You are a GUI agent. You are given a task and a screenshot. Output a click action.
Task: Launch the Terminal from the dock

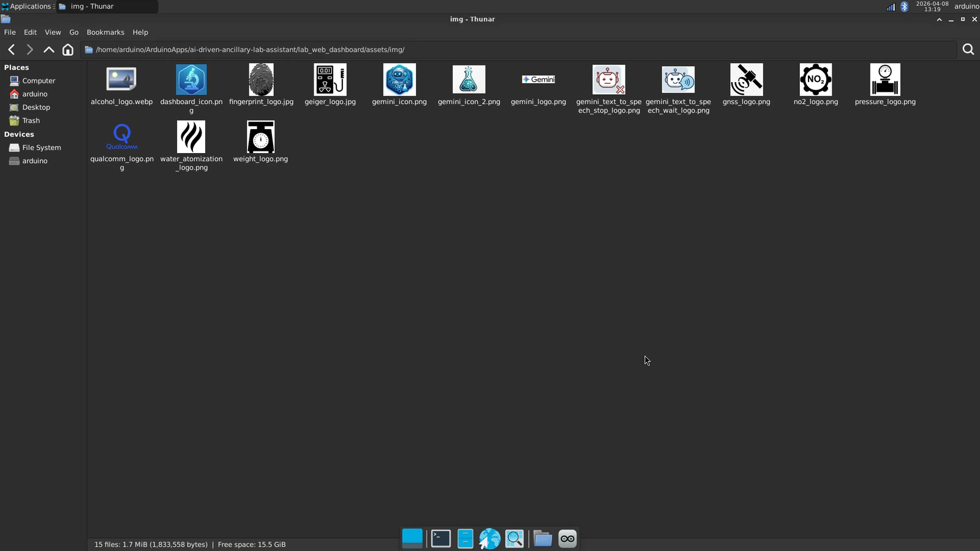point(441,538)
